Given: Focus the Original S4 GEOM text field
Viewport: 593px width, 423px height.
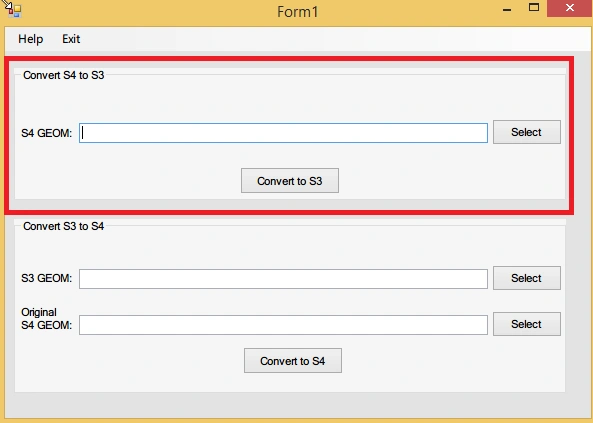Looking at the screenshot, I should click(283, 325).
